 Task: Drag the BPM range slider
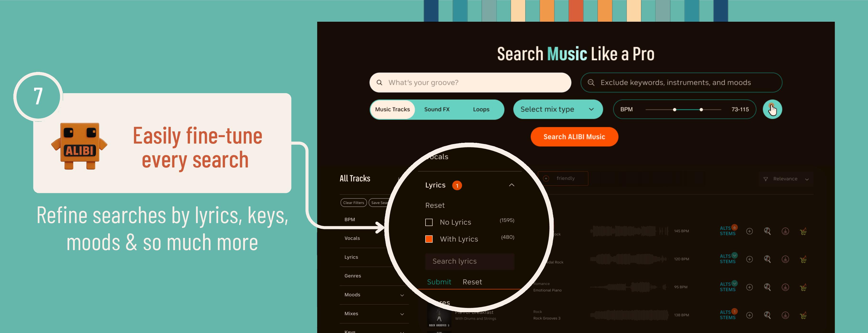(676, 109)
